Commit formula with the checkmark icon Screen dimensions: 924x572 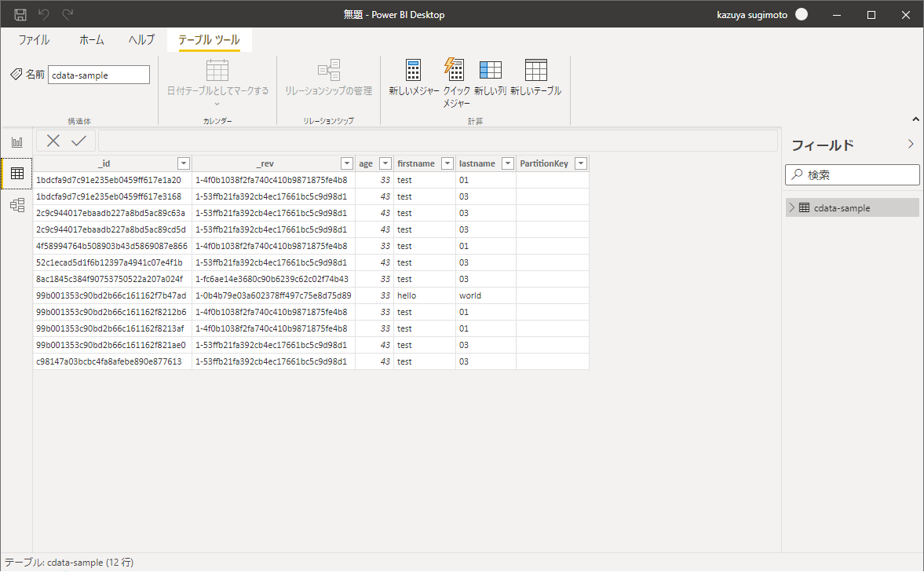[79, 141]
